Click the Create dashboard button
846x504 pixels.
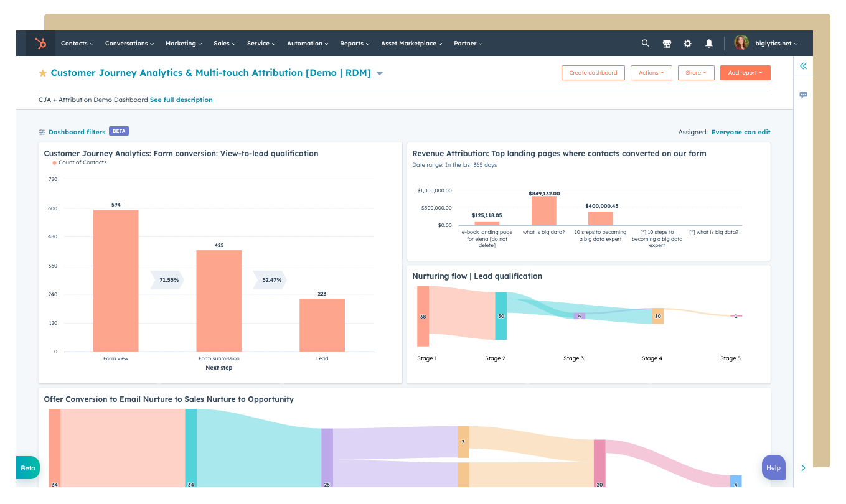593,73
